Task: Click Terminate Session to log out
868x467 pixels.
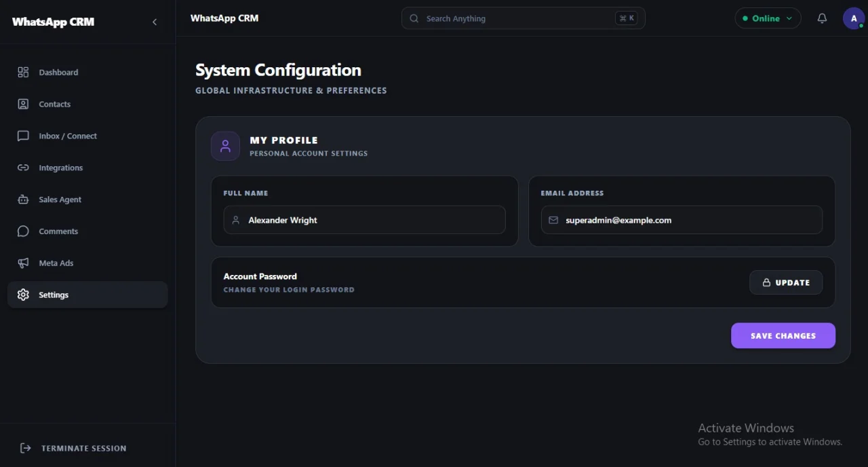Action: point(73,448)
